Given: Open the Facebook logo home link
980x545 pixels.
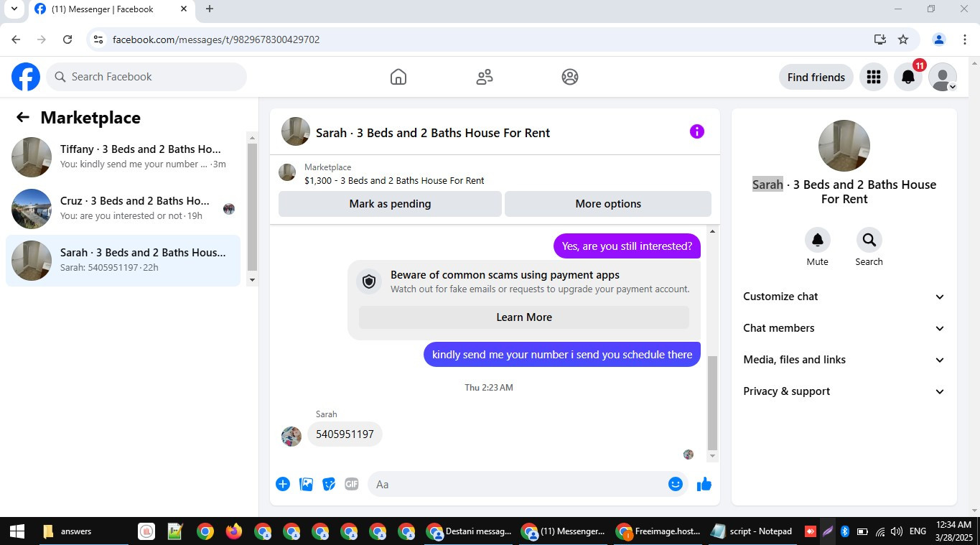Looking at the screenshot, I should (26, 77).
